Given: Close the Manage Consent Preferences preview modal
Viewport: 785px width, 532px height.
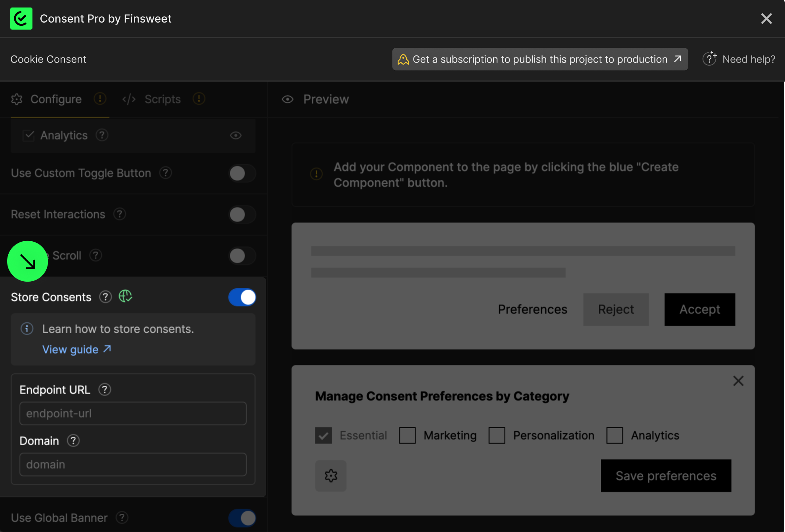Looking at the screenshot, I should click(x=738, y=381).
